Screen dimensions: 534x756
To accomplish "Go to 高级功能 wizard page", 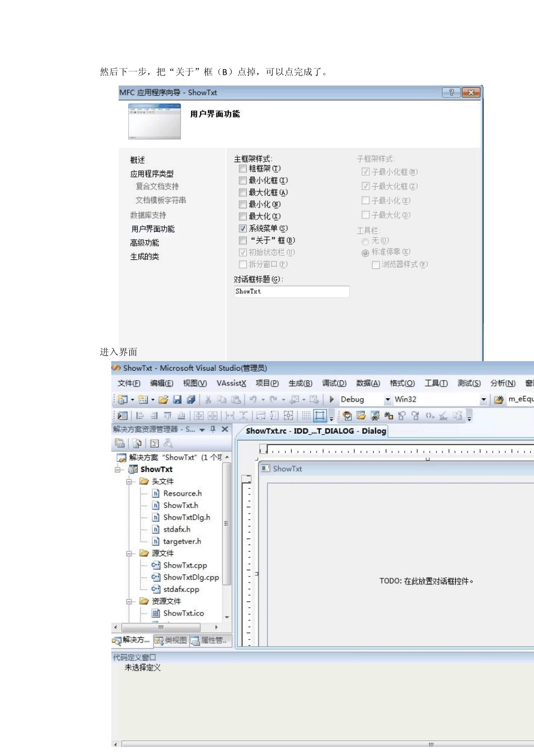I will (144, 242).
